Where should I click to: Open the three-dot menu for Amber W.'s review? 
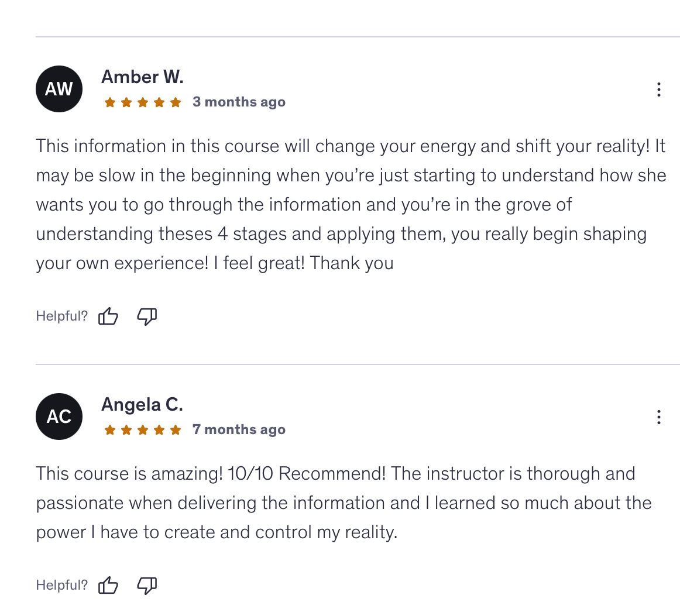pos(658,90)
